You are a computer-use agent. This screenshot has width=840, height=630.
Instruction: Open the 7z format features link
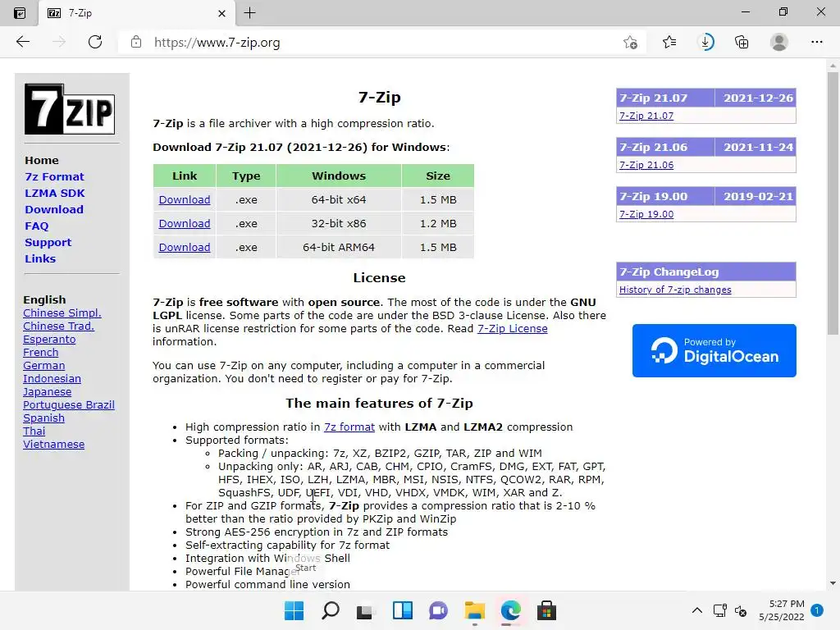(349, 427)
